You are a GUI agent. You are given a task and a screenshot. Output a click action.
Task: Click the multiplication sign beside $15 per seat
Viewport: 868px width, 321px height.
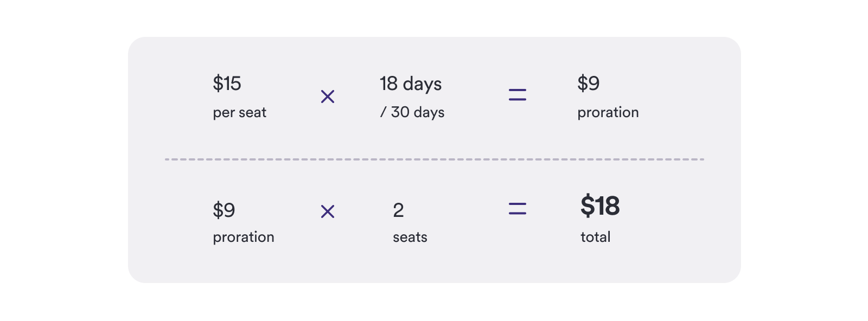328,97
